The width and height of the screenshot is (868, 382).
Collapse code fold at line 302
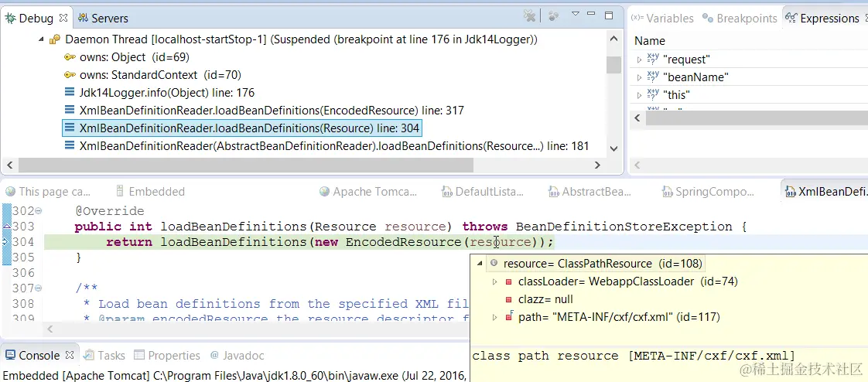click(x=38, y=211)
